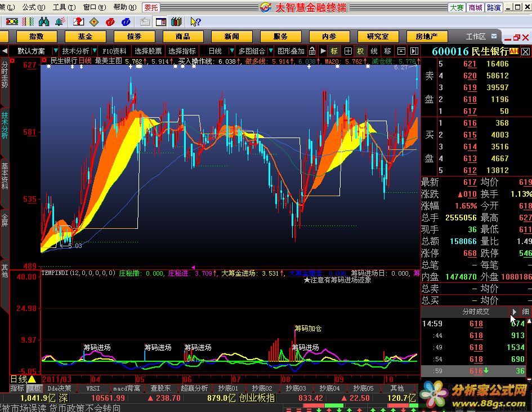Click the crosshair grid icon
Image resolution: width=532 pixels, height=412 pixels.
(x=348, y=51)
